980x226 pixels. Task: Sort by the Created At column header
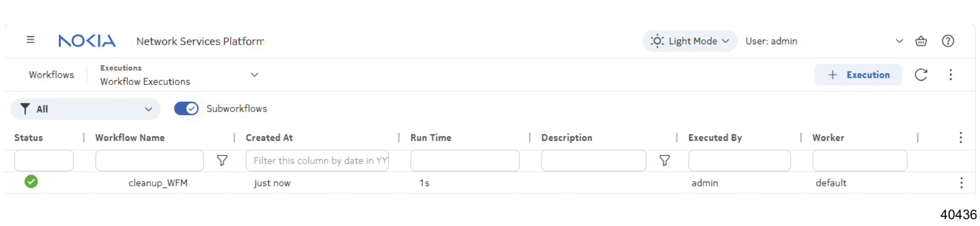269,138
